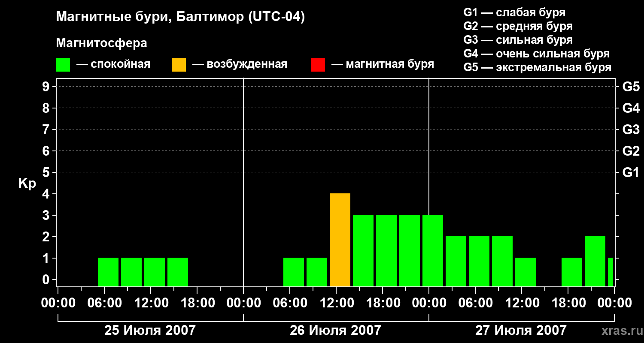Viewport: 644px width, 343px height.
Task: Click the title 'Магнитные бури, Балтимор (UTC-04)'
Action: (180, 17)
